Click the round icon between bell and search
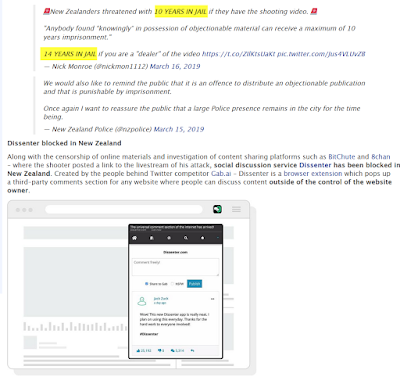 point(169,238)
